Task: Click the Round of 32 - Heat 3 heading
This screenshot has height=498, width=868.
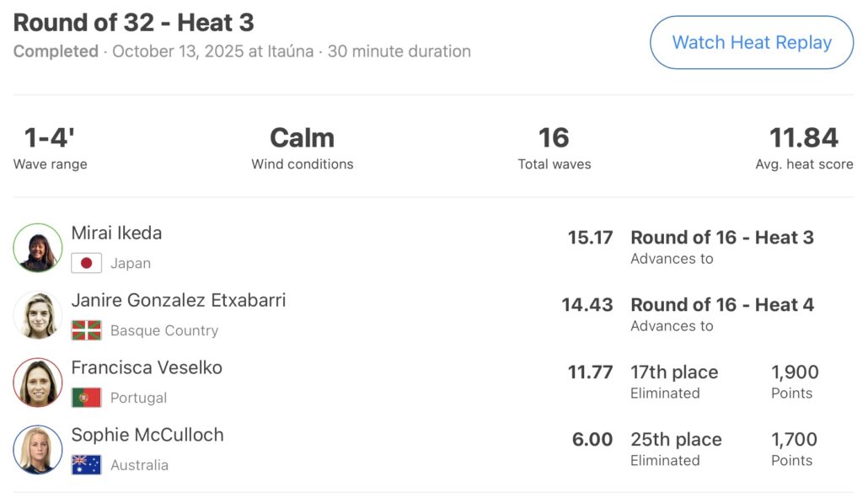Action: click(x=134, y=23)
